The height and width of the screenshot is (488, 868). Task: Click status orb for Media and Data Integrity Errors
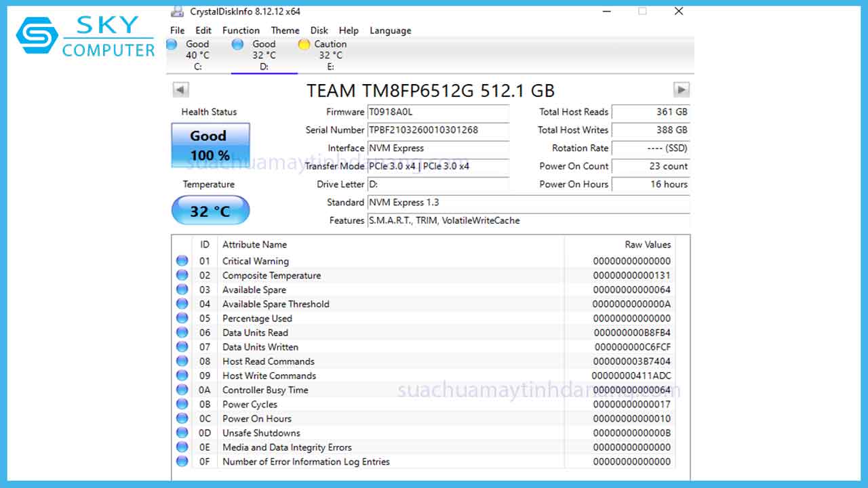tap(182, 447)
